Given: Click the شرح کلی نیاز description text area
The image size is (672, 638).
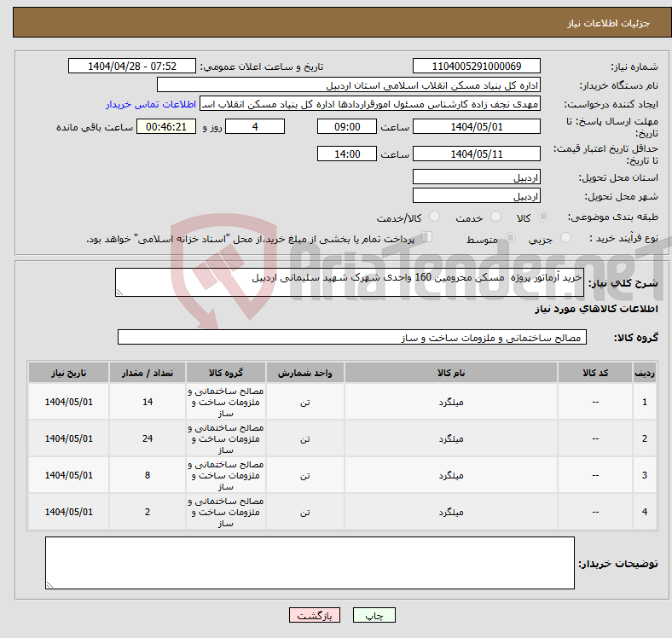Looking at the screenshot, I should click(349, 284).
